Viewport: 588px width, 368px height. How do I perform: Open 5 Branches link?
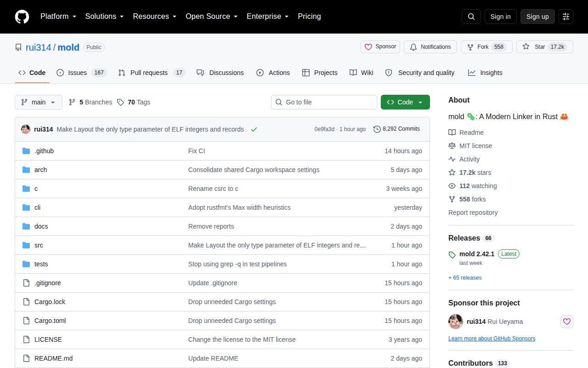point(90,102)
